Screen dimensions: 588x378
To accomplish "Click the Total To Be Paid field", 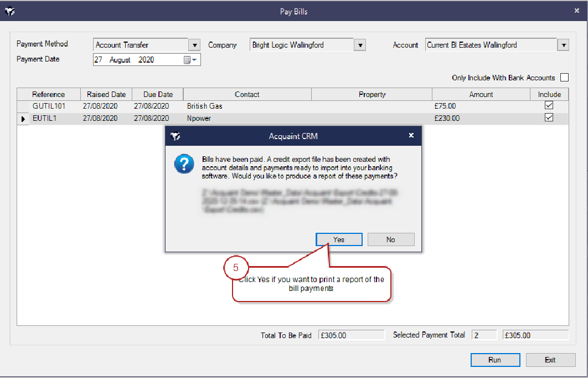I will click(351, 335).
